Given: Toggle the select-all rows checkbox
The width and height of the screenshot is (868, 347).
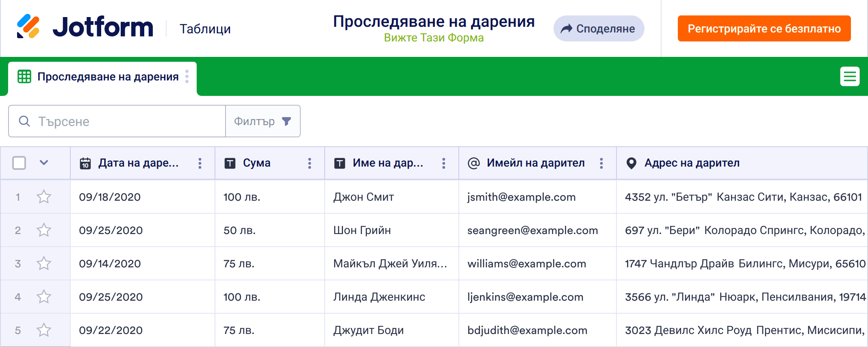Looking at the screenshot, I should tap(19, 163).
